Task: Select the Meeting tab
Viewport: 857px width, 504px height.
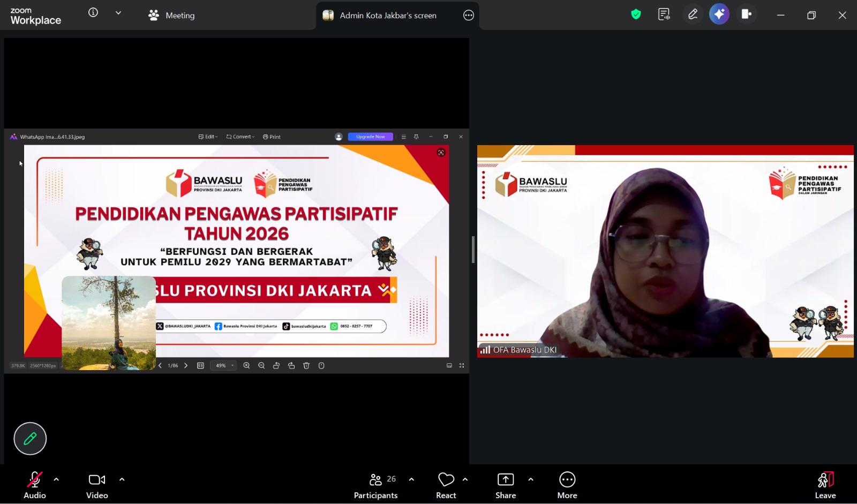Action: [171, 16]
